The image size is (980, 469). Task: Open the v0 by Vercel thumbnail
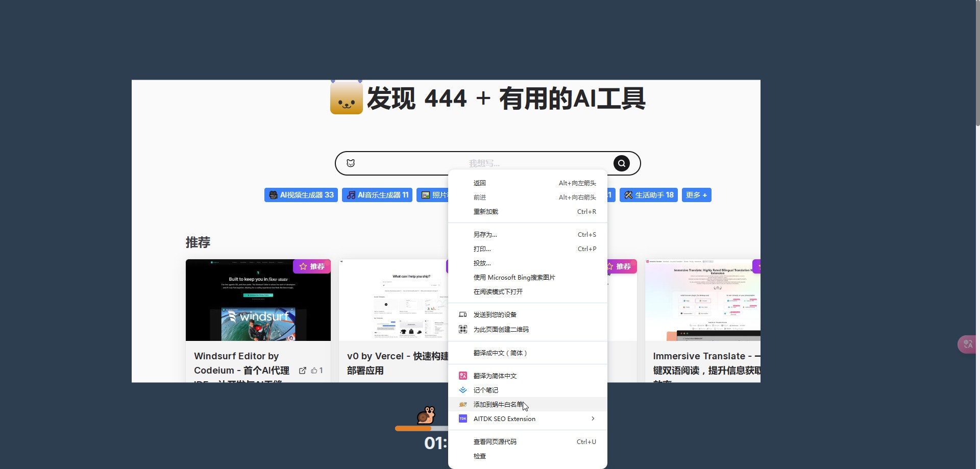click(x=394, y=300)
